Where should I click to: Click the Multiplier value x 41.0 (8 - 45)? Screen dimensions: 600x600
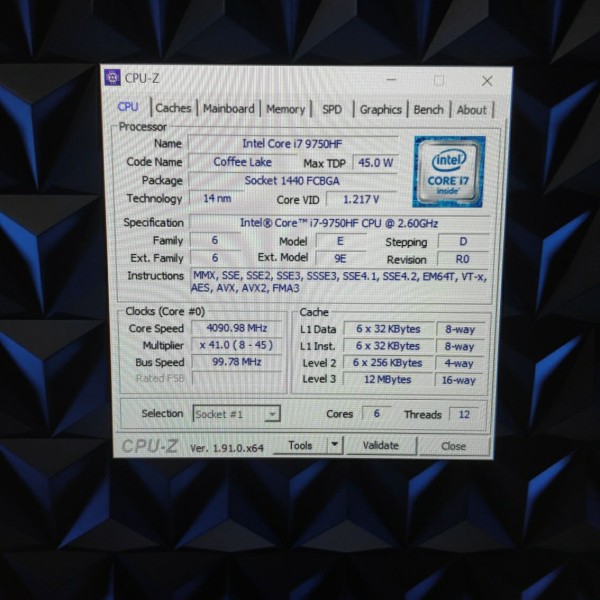point(236,345)
